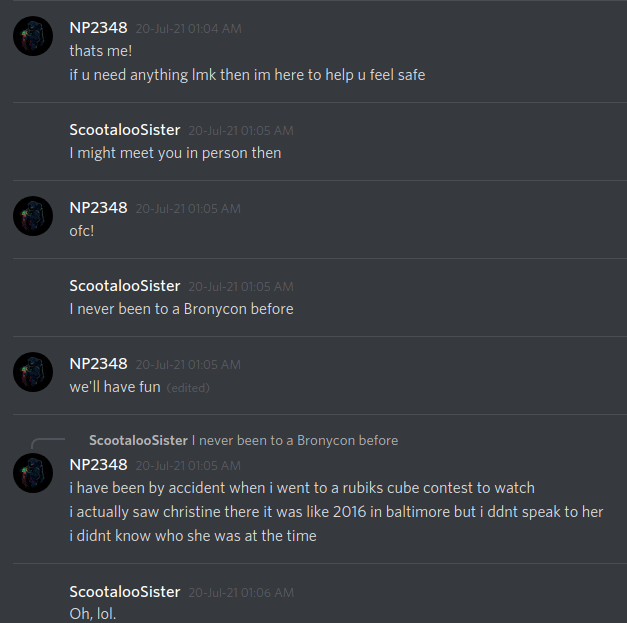Select the "if u need anything lmk" message
Viewport: 627px width, 623px height.
[x=247, y=75]
